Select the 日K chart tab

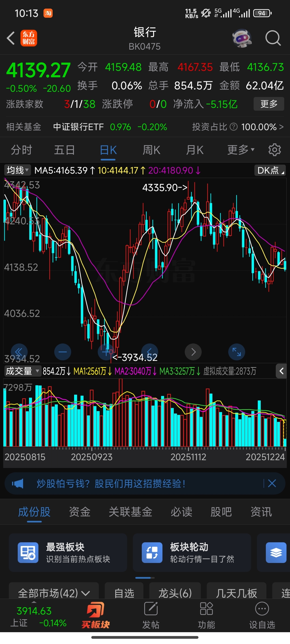108,150
